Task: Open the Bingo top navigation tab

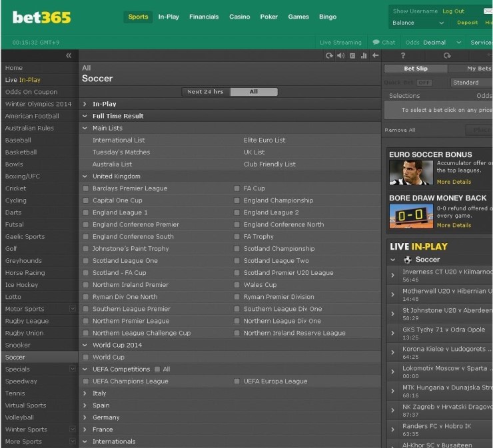Action: [x=328, y=17]
